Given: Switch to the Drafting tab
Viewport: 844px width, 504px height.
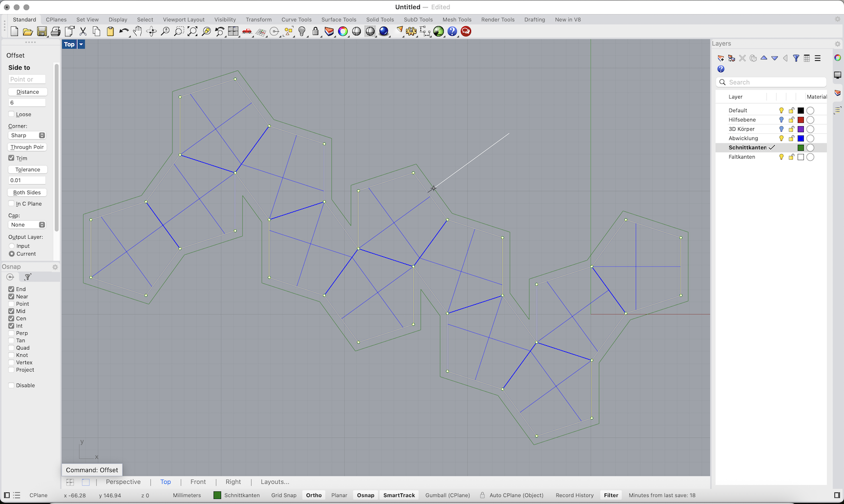Looking at the screenshot, I should 534,20.
